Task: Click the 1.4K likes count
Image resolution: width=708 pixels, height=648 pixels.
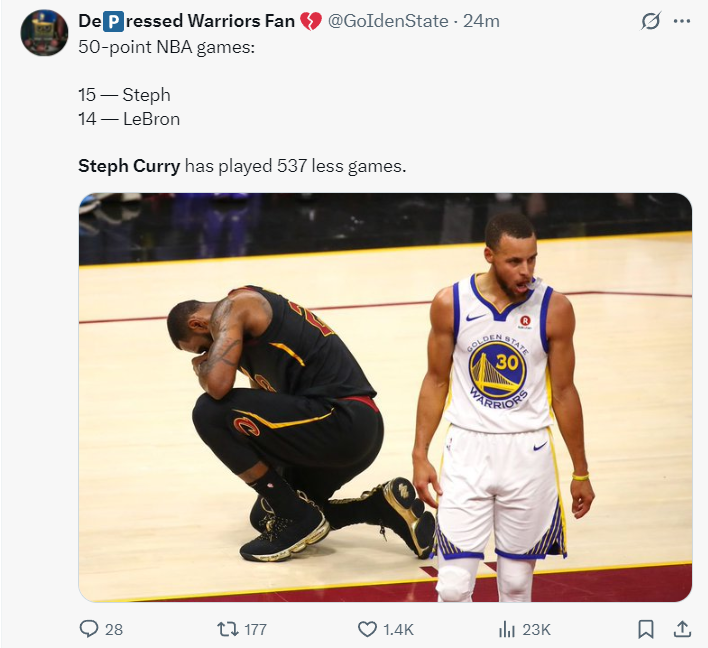Action: 398,629
